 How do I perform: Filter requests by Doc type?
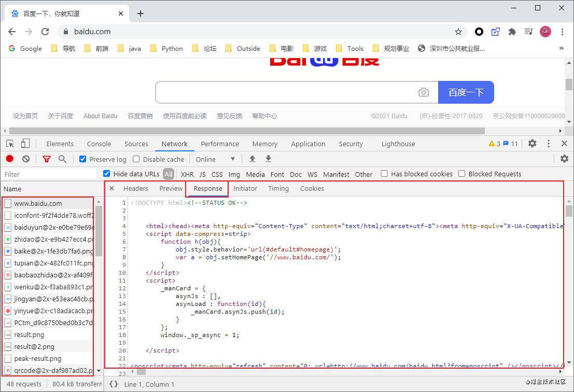pyautogui.click(x=296, y=175)
